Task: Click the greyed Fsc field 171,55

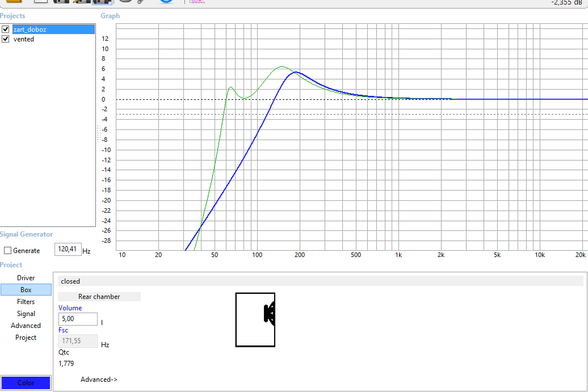Action: [78, 341]
